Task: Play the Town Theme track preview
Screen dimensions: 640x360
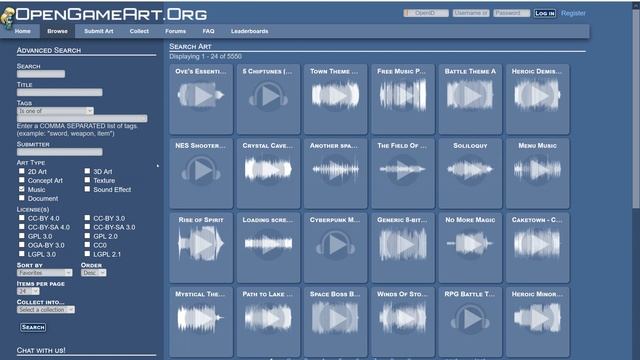Action: click(336, 96)
